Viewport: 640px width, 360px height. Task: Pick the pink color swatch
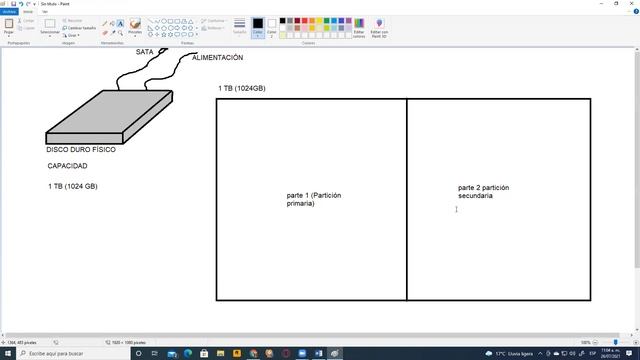coord(304,28)
